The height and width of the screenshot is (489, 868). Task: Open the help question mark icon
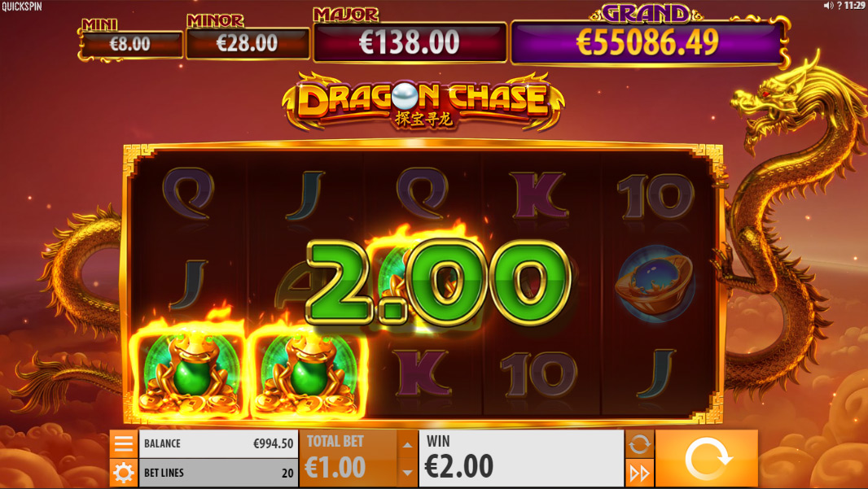839,6
